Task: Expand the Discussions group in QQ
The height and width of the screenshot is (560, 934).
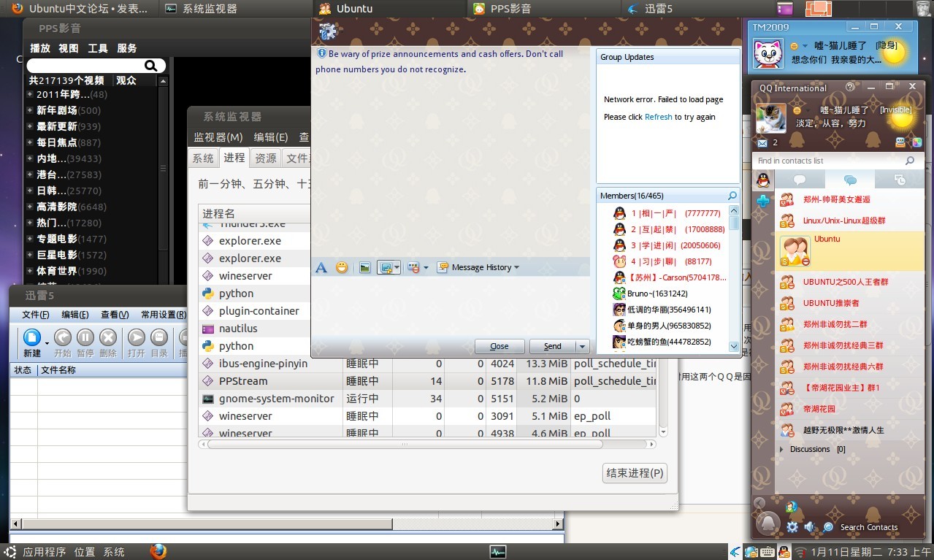Action: click(782, 449)
